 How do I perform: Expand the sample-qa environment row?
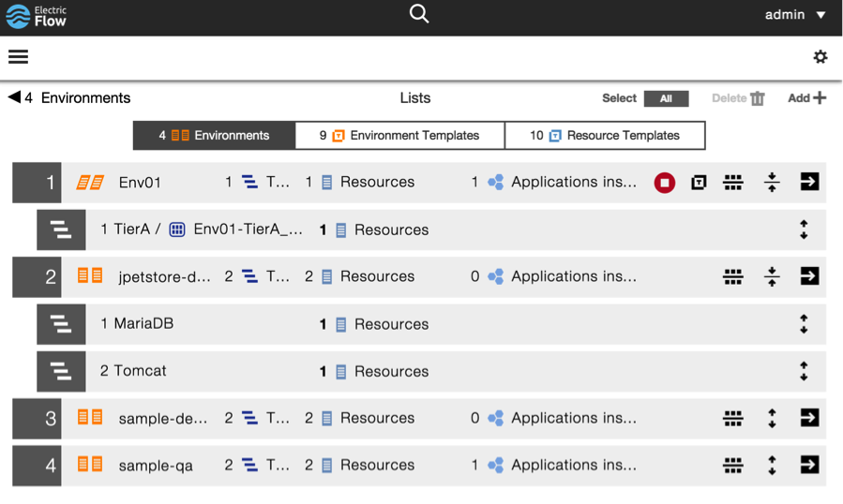(x=772, y=466)
